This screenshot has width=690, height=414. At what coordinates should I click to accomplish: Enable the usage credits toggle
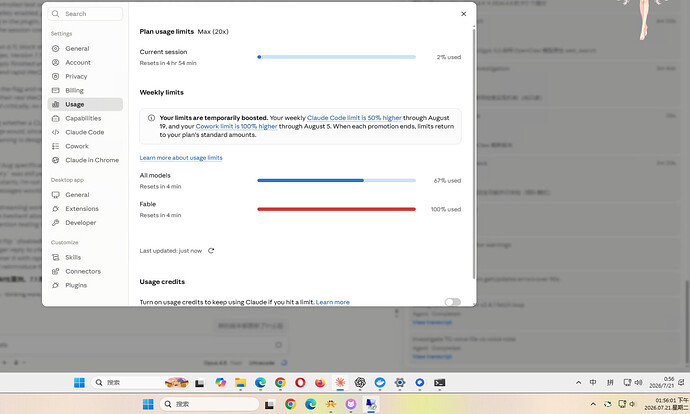point(452,302)
